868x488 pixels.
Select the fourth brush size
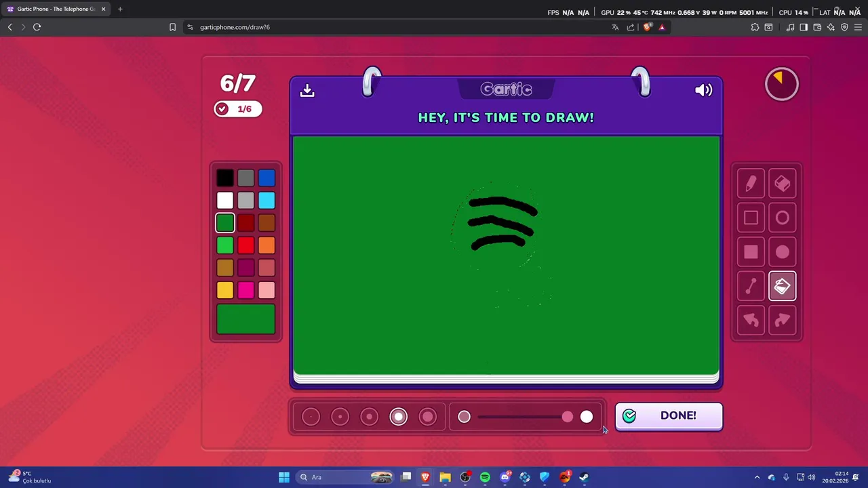point(399,417)
